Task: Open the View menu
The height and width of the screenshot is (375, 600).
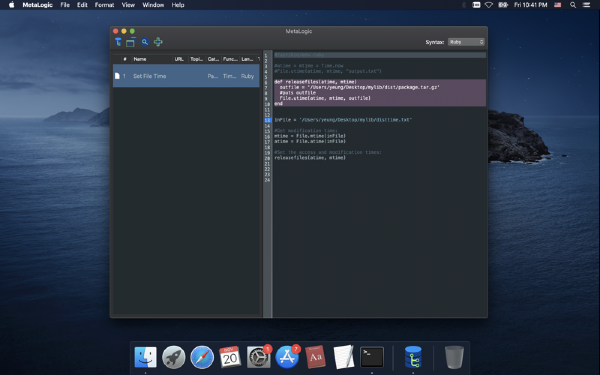Action: (x=128, y=5)
